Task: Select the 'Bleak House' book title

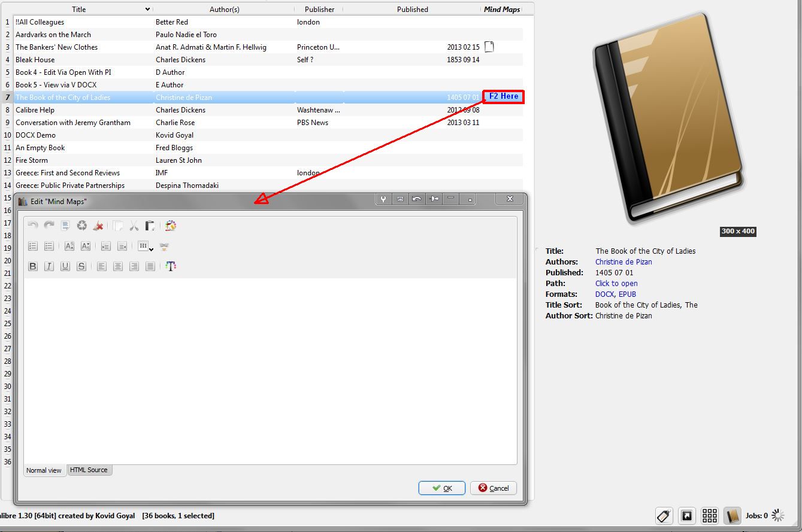Action: [35, 60]
